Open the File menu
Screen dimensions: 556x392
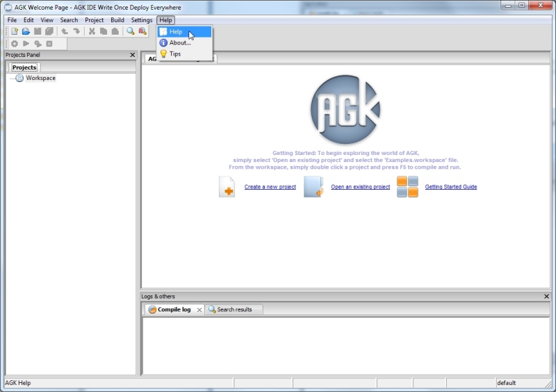click(12, 20)
